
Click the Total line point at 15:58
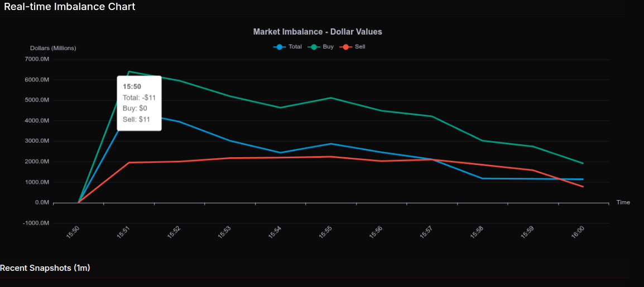click(482, 178)
